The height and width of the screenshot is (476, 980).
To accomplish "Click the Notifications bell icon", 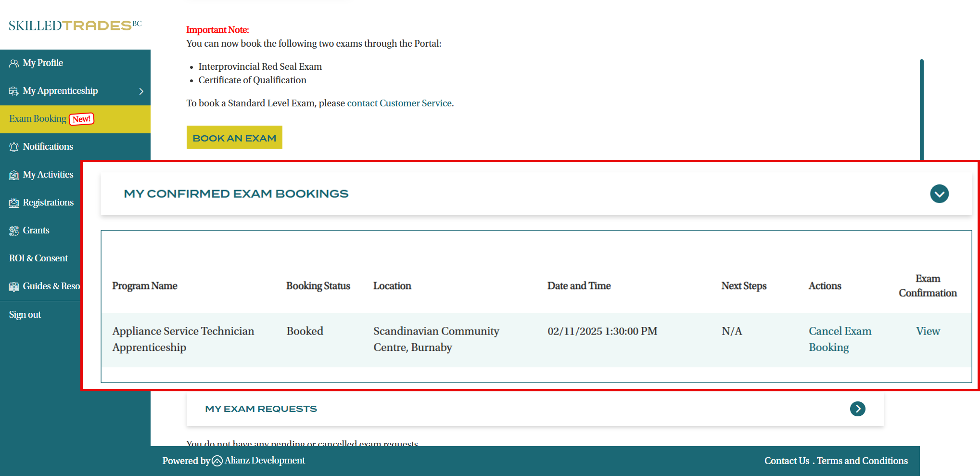I will (14, 147).
